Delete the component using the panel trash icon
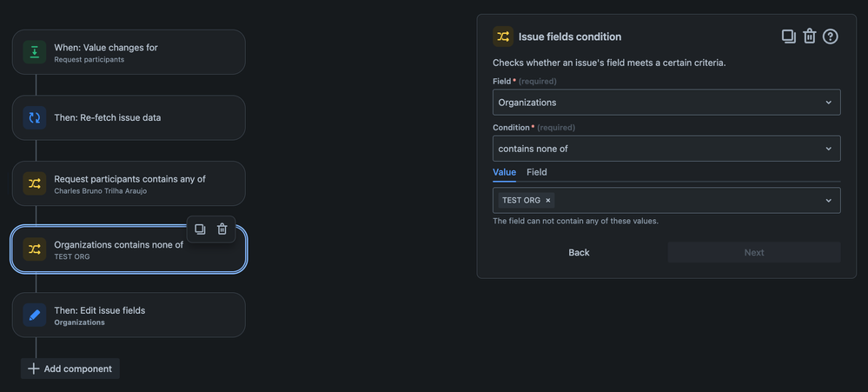Viewport: 868px width, 392px height. [810, 37]
